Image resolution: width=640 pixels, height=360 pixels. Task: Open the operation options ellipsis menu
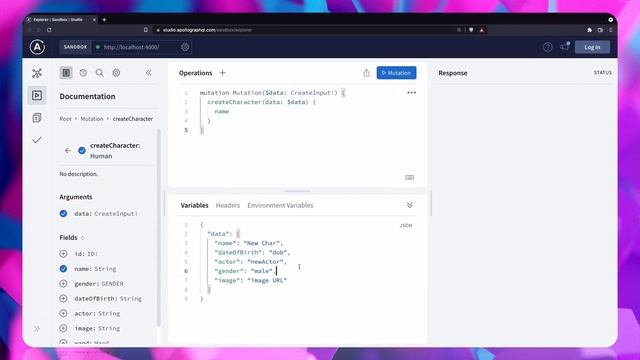pyautogui.click(x=411, y=93)
